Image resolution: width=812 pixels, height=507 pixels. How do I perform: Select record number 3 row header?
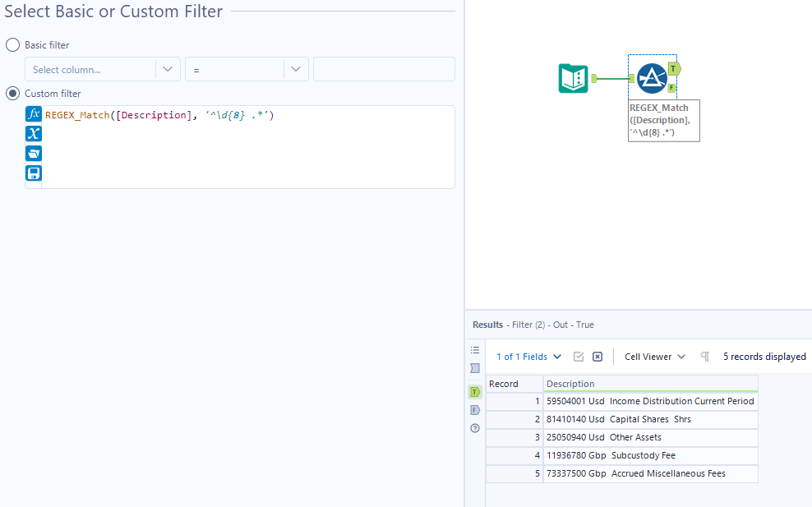[514, 438]
